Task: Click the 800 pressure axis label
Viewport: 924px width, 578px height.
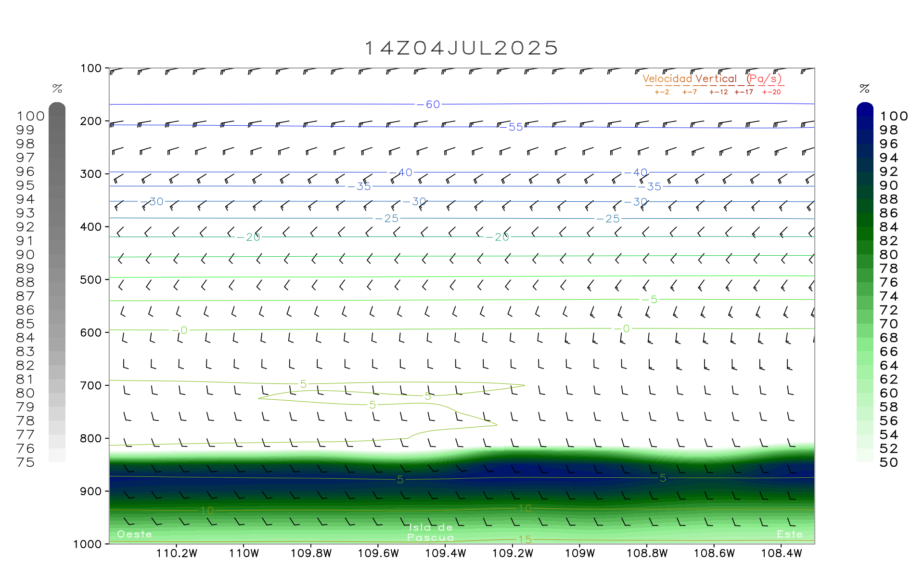Action: point(91,439)
